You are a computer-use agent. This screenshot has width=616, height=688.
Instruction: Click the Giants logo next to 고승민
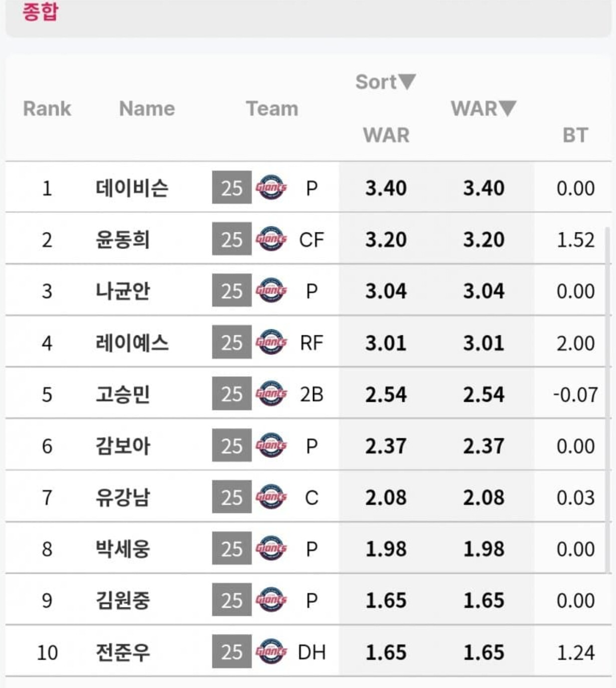[271, 394]
